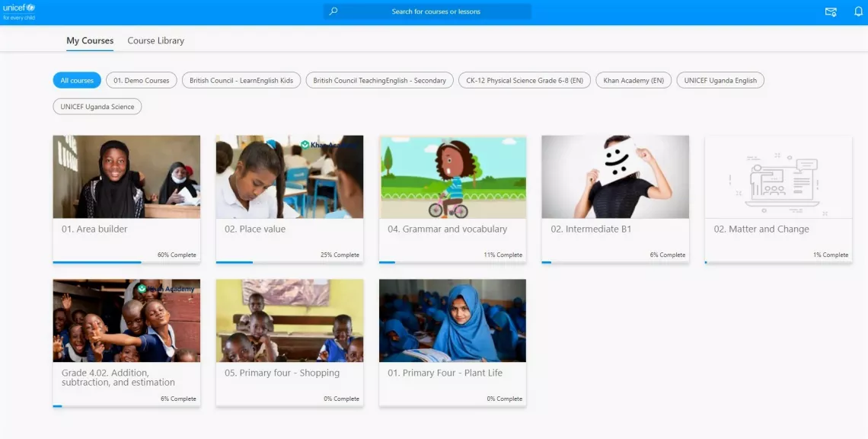Toggle the All courses filter
Viewport: 868px width, 439px height.
coord(76,80)
